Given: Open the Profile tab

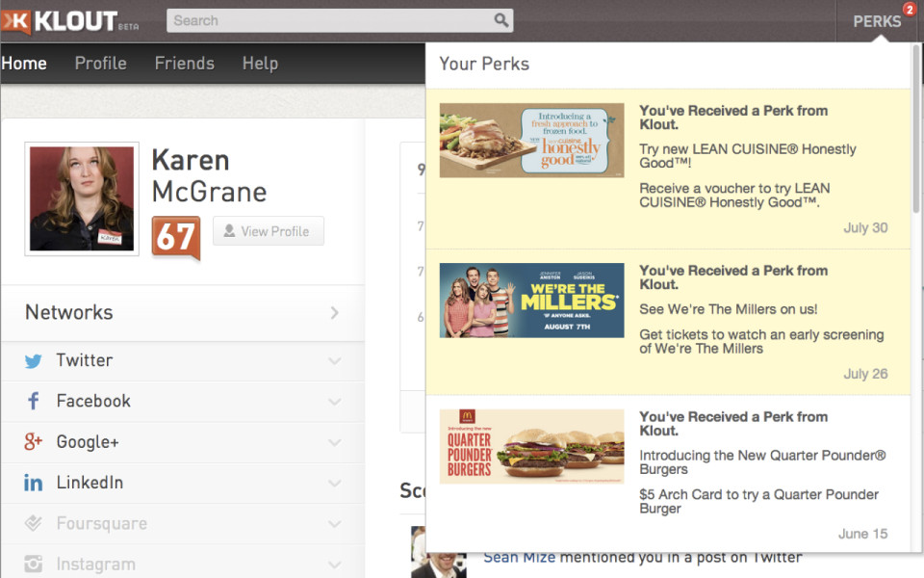Looking at the screenshot, I should 101,64.
